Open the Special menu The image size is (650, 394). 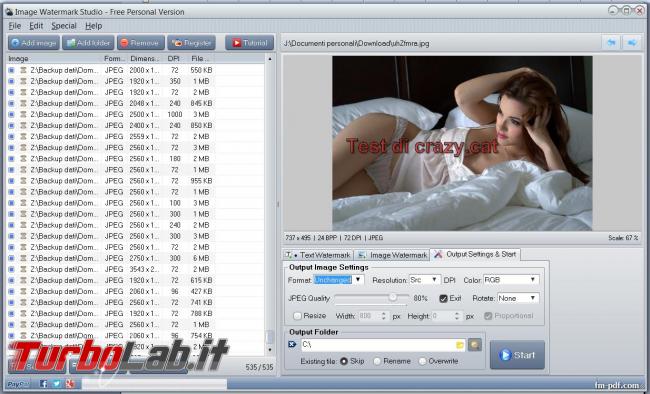point(64,26)
